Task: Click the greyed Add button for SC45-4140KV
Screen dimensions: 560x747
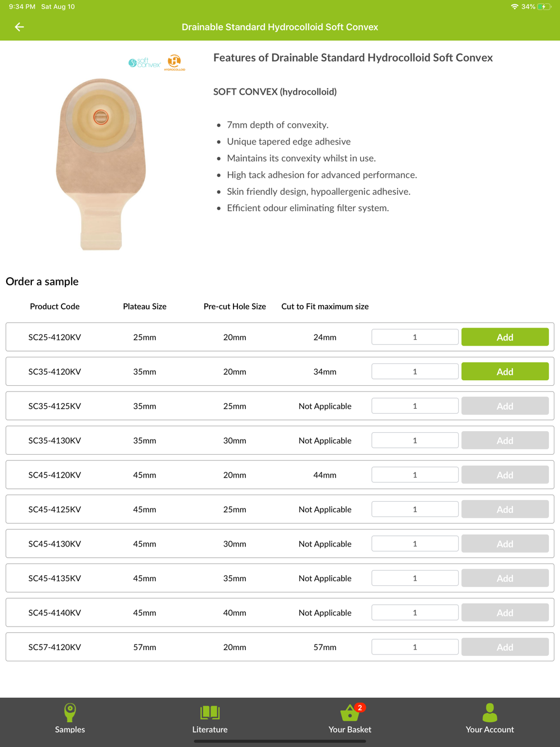Action: (505, 613)
